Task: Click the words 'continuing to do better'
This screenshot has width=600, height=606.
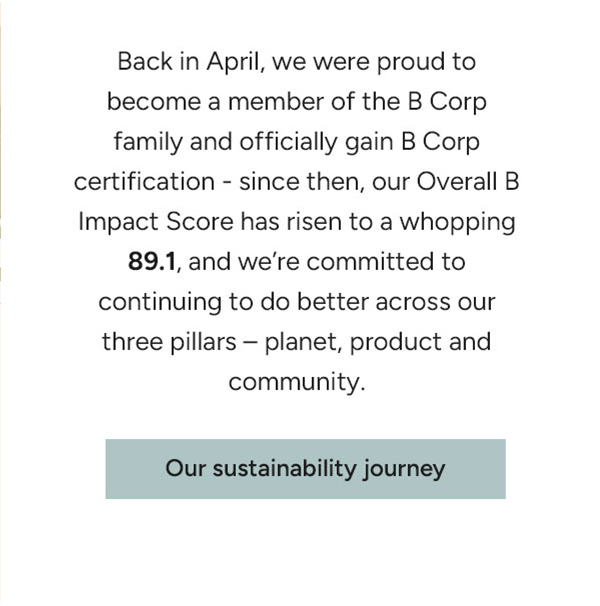Action: (234, 302)
